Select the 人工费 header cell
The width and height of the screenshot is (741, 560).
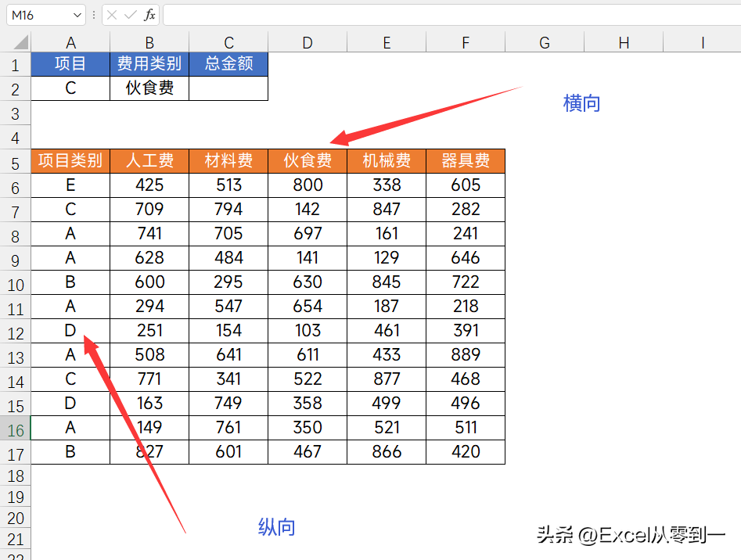(149, 161)
